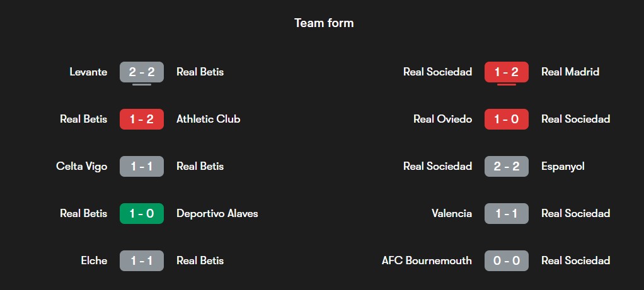Open the Levante 2 - 2 Real Betis score

click(142, 72)
